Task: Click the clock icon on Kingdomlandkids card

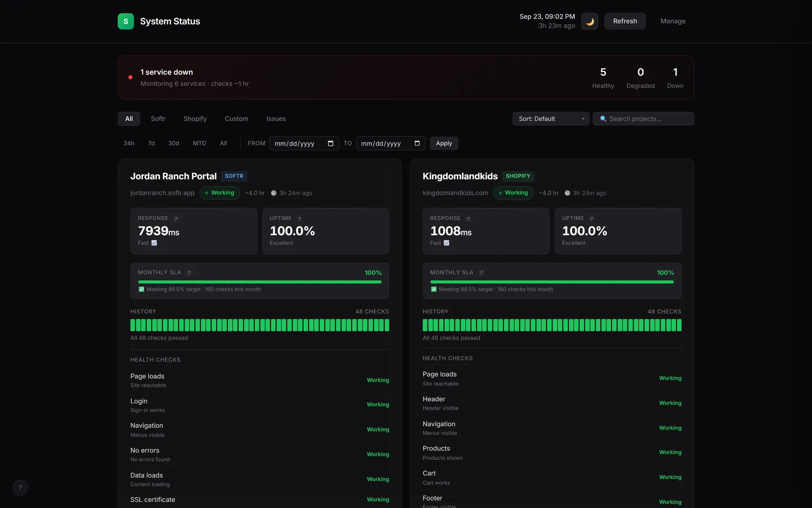Action: coord(567,193)
